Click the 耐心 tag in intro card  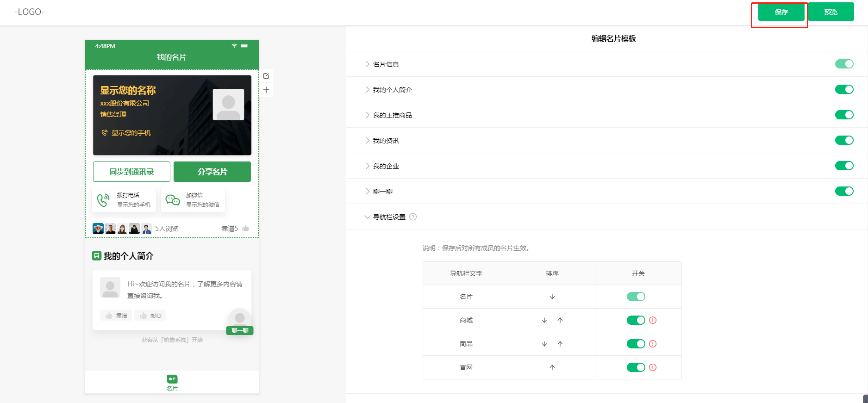point(150,315)
